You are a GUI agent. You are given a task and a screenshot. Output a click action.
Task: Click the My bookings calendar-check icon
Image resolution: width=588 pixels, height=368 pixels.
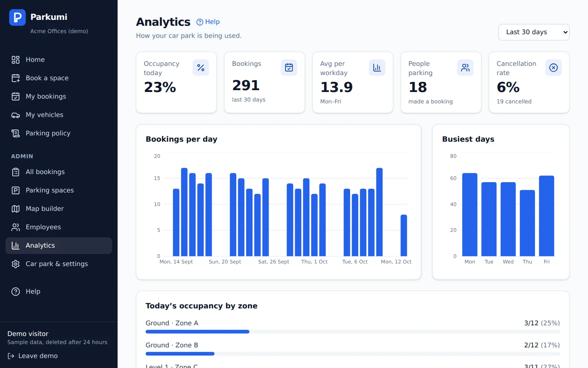pyautogui.click(x=15, y=96)
